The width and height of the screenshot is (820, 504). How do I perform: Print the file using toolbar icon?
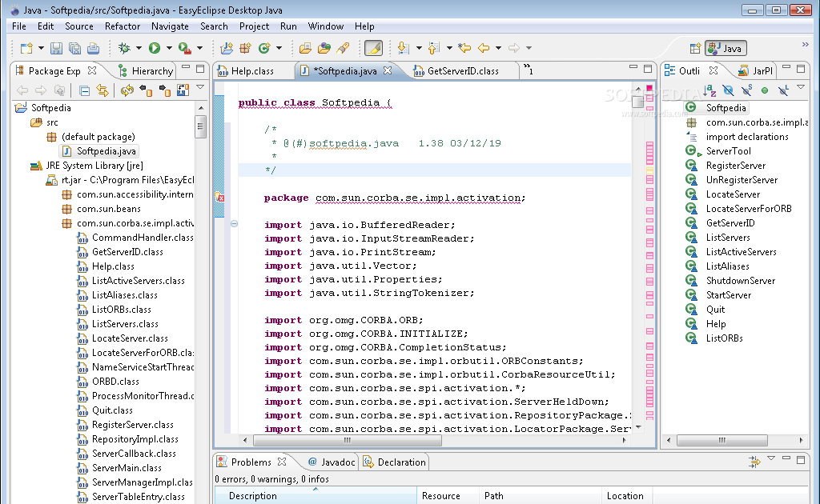coord(93,48)
